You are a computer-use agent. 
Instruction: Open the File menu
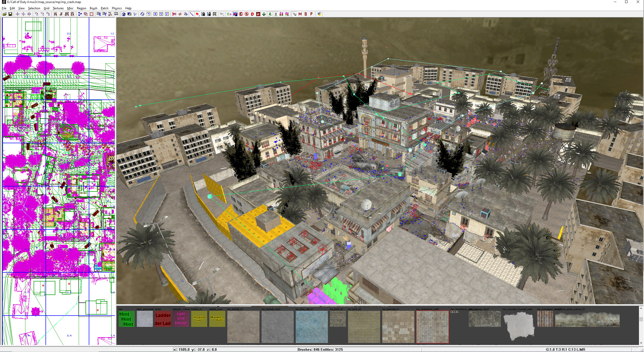pyautogui.click(x=4, y=8)
